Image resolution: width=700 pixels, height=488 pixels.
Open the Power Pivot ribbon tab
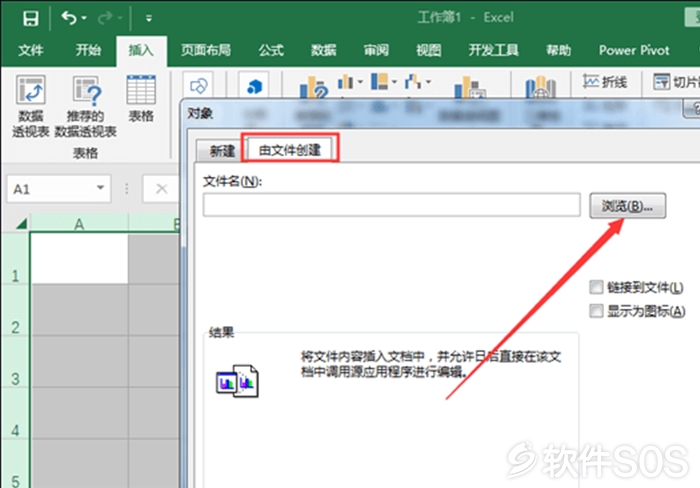coord(634,50)
